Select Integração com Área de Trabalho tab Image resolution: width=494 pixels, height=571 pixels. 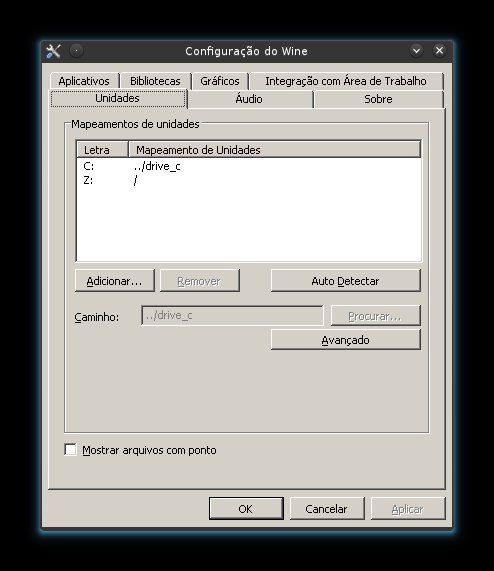point(346,81)
